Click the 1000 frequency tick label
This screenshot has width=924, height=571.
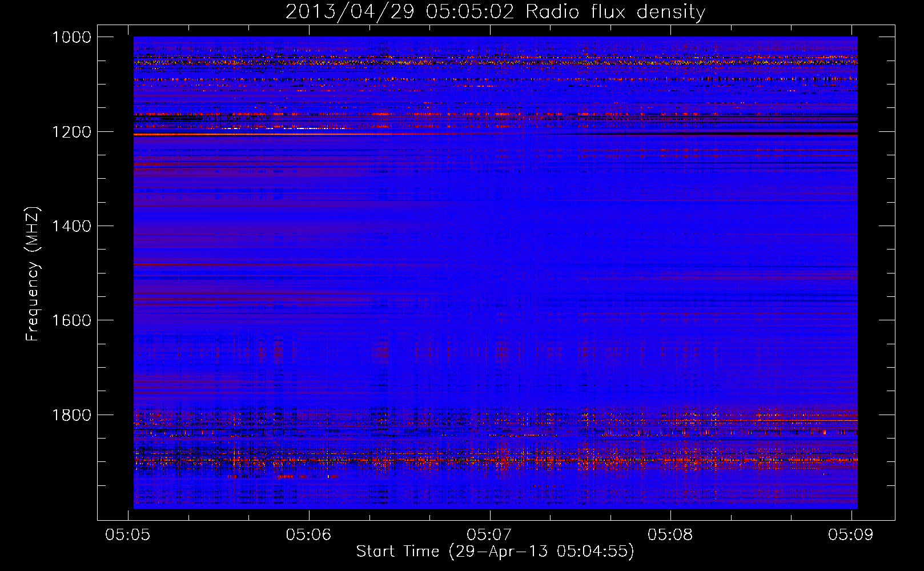coord(71,37)
